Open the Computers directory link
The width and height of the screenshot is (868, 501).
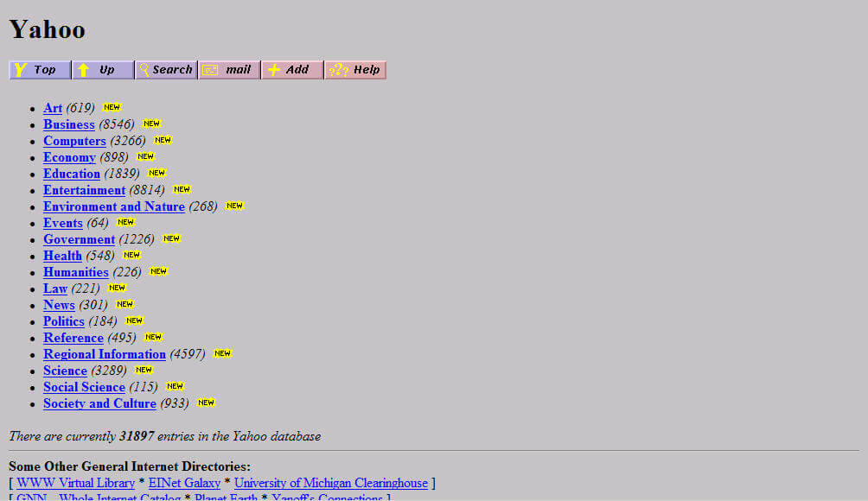pos(74,141)
